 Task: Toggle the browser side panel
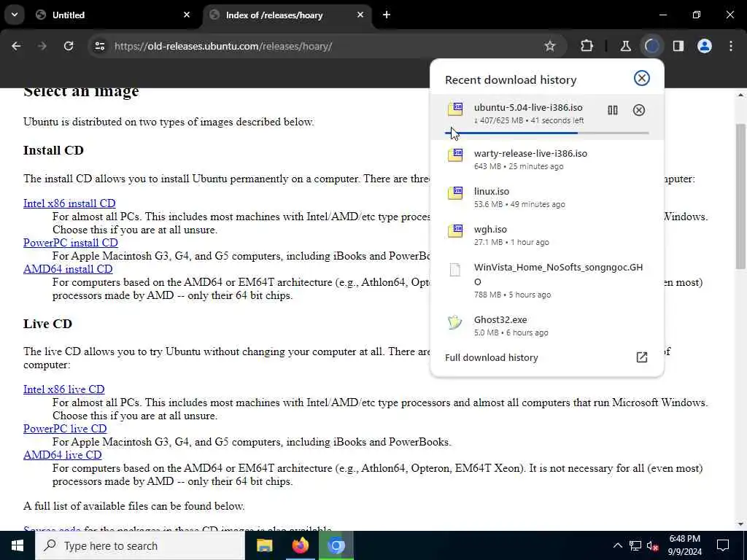click(x=678, y=46)
